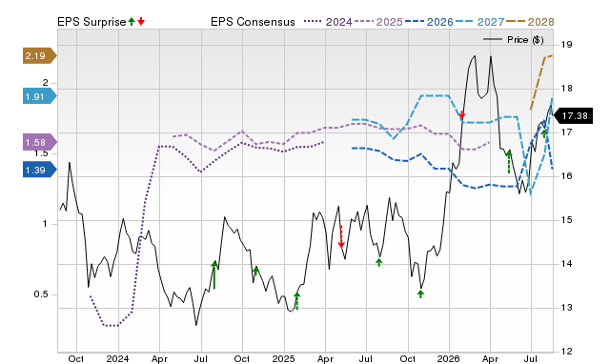The width and height of the screenshot is (610, 364).
Task: Click the 2025 label on the time axis
Action: (283, 358)
